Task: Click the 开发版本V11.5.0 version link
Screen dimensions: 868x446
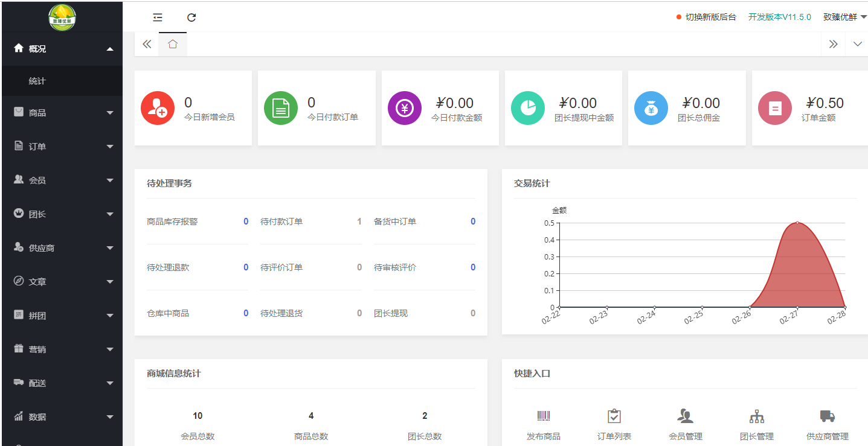Action: tap(779, 17)
